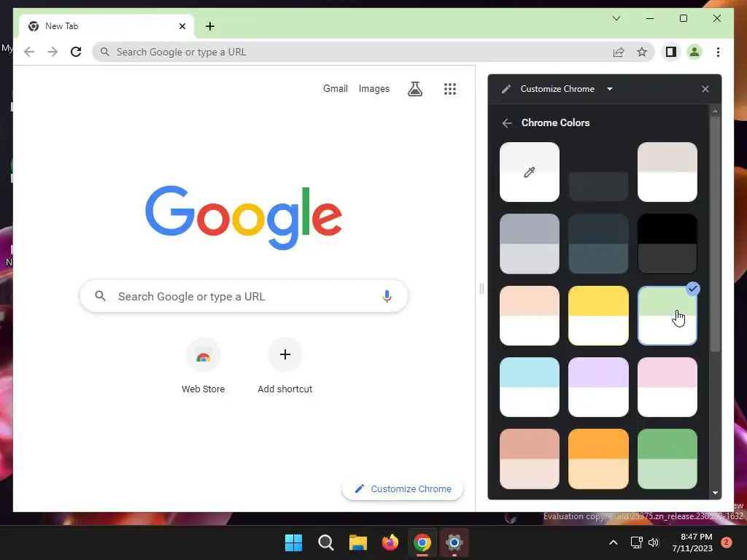Click the side panel scrollbar up arrow
This screenshot has height=560, width=747.
click(x=715, y=111)
